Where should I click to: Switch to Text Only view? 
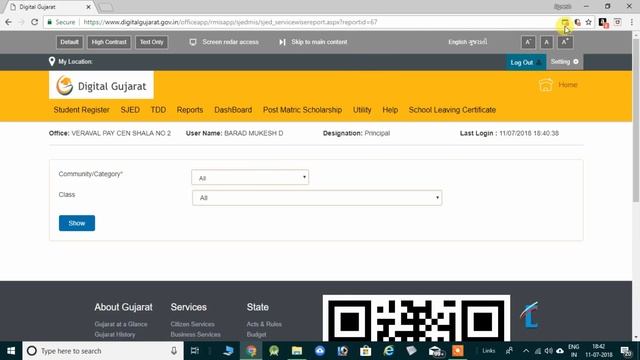coord(151,42)
